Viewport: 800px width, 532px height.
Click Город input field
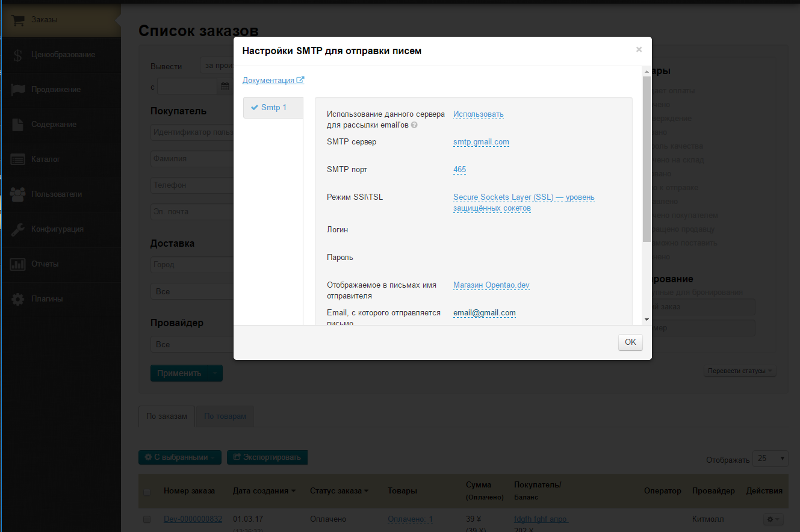pos(192,265)
